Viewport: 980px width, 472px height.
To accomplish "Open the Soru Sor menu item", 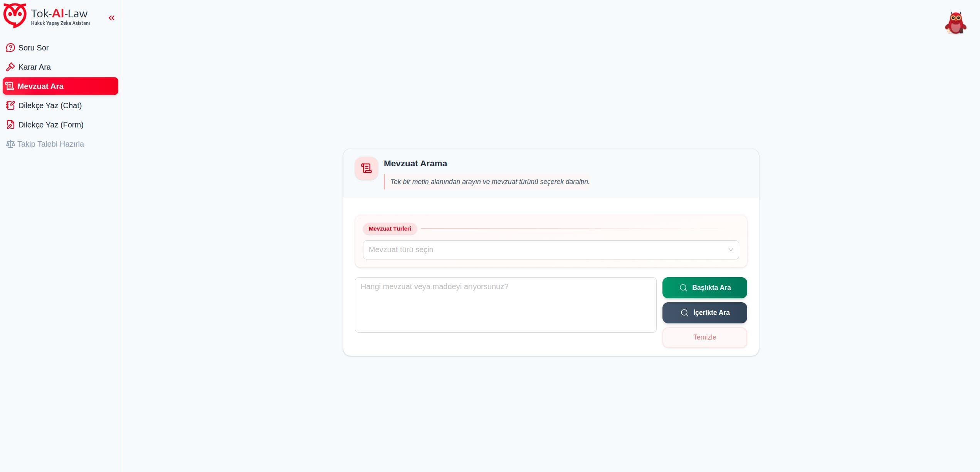I will pyautogui.click(x=34, y=48).
